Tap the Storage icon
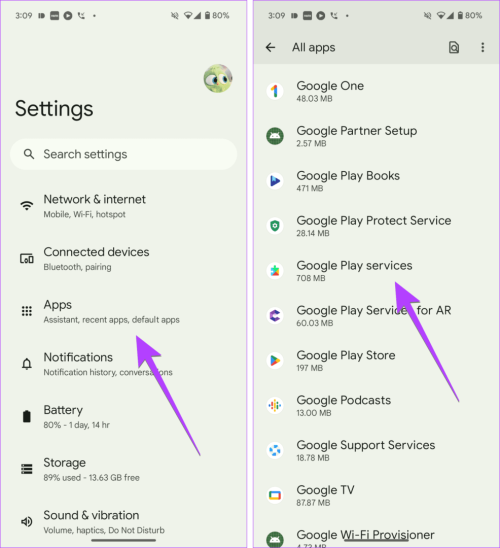 pyautogui.click(x=27, y=469)
